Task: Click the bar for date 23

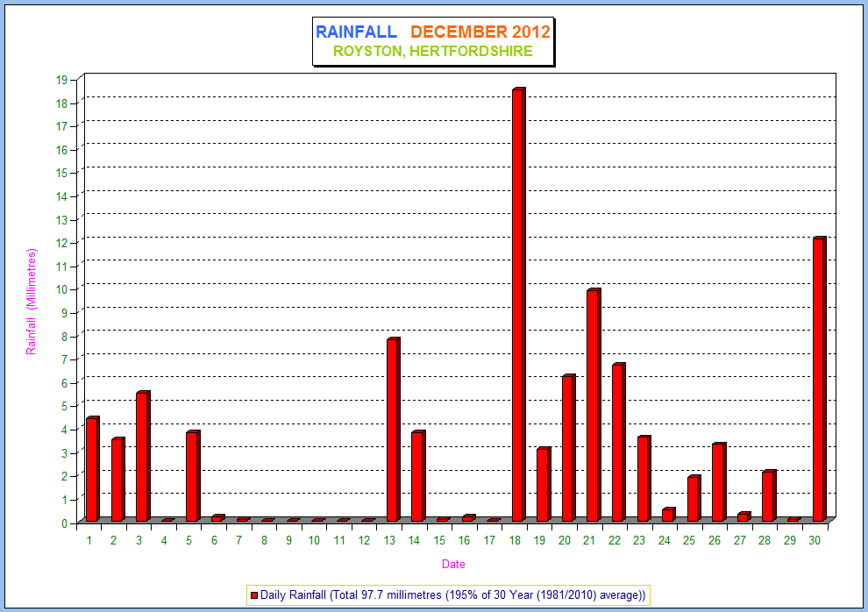Action: 644,479
